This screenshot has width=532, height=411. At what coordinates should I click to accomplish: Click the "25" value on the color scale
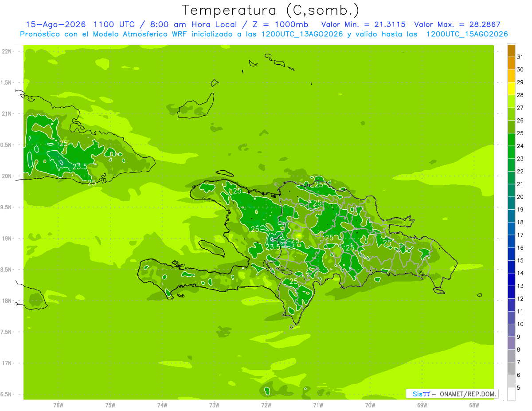point(520,133)
